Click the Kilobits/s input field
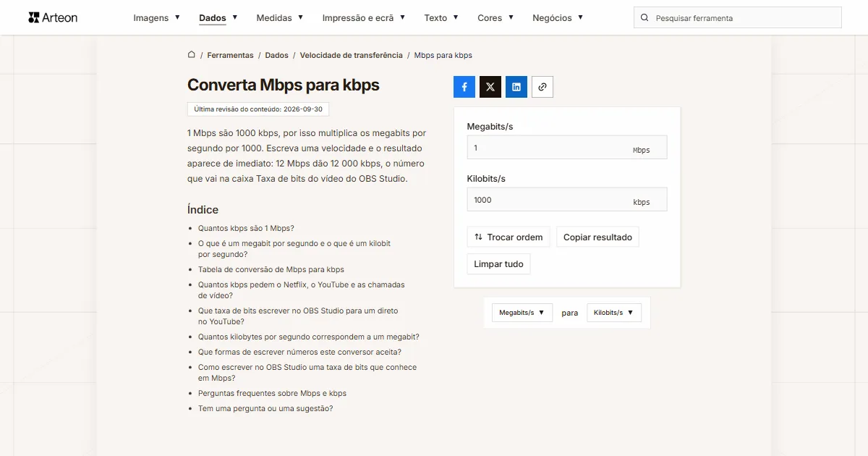The image size is (868, 456). click(567, 200)
